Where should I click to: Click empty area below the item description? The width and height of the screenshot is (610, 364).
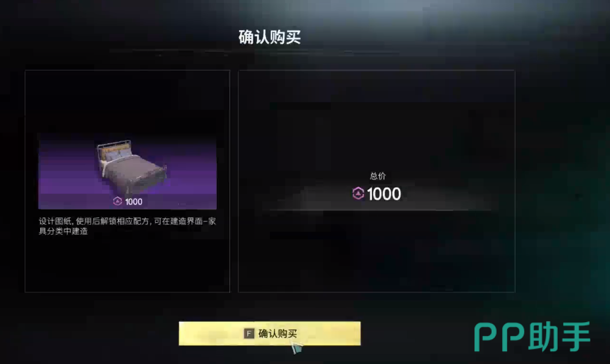(127, 264)
